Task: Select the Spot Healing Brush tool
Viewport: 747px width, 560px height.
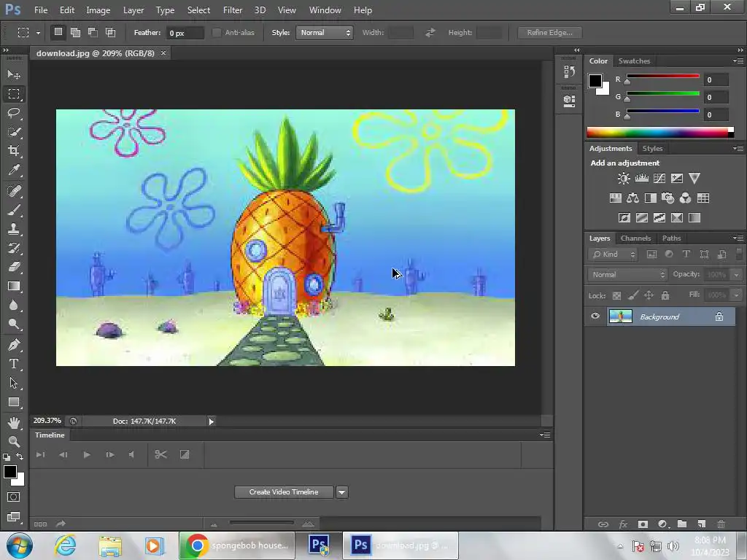Action: (14, 190)
